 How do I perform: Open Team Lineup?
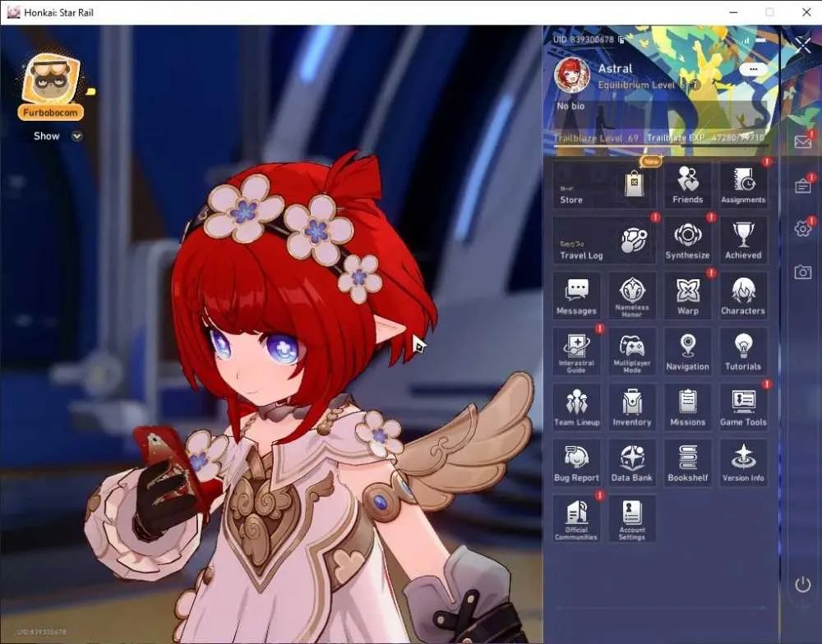point(576,407)
